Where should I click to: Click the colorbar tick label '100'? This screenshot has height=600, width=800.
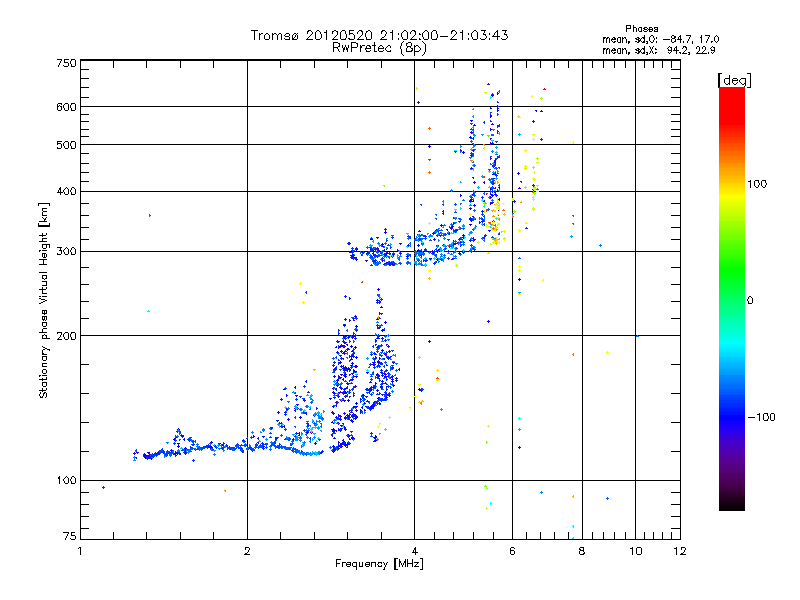coord(757,184)
